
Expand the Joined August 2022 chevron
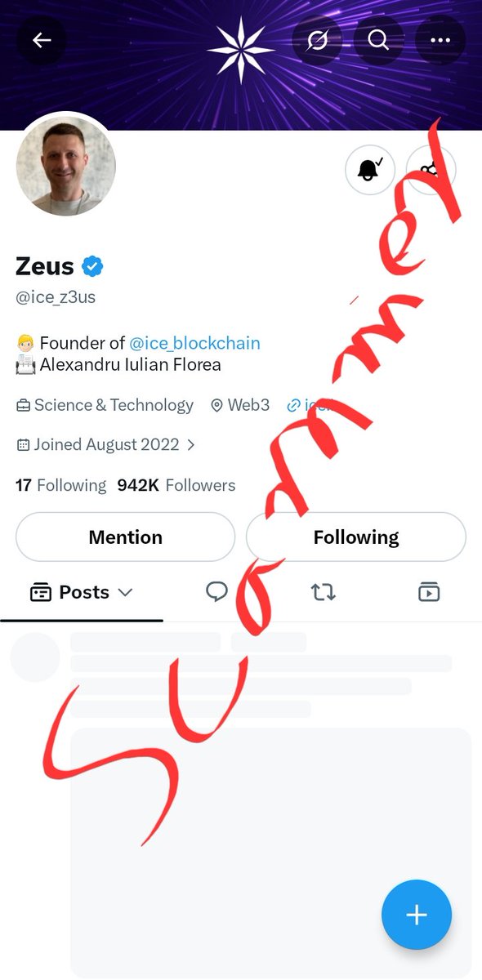[x=191, y=445]
